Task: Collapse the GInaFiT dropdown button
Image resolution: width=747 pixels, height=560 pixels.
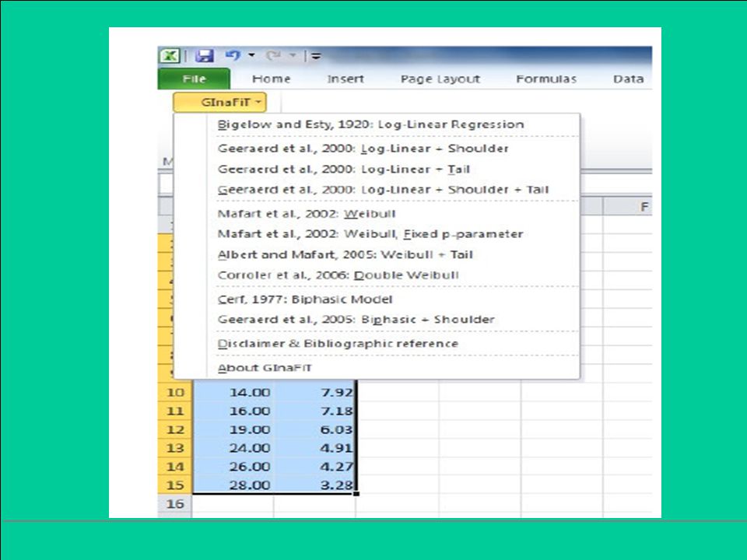Action: (219, 102)
